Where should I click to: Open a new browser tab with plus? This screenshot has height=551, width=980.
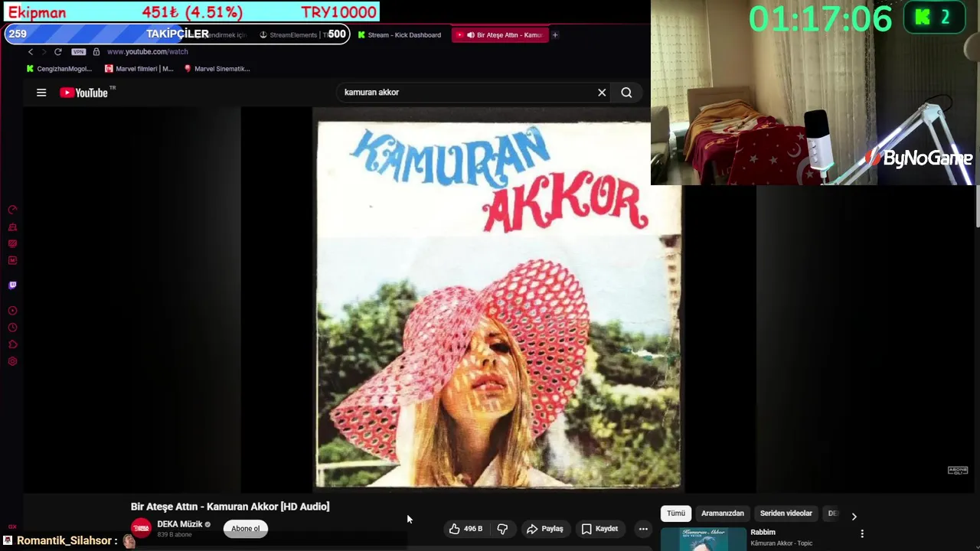click(x=555, y=34)
